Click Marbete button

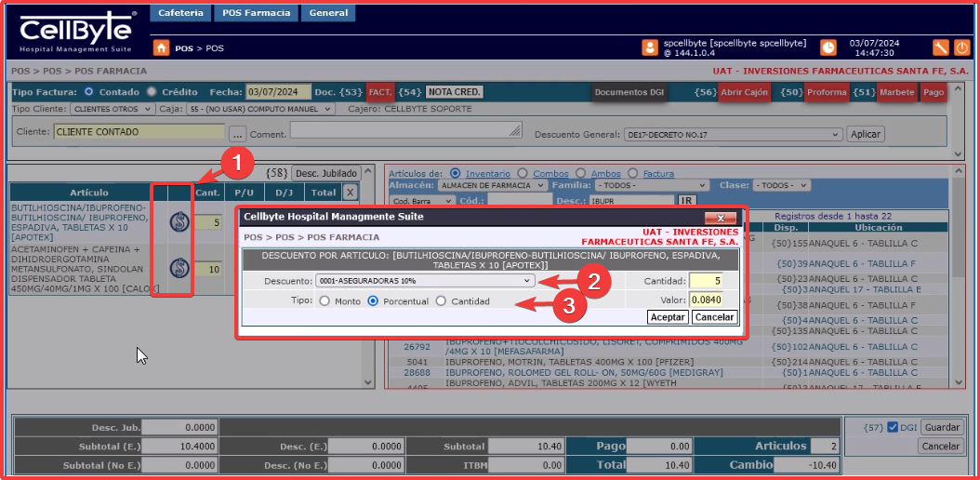897,92
